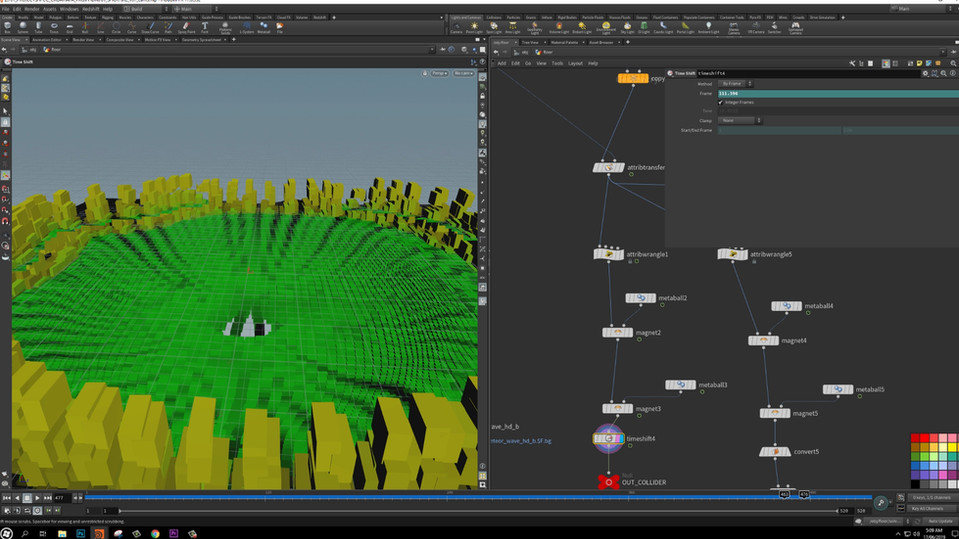Click the magnet2 node in the network
The width and height of the screenshot is (959, 539).
point(617,332)
